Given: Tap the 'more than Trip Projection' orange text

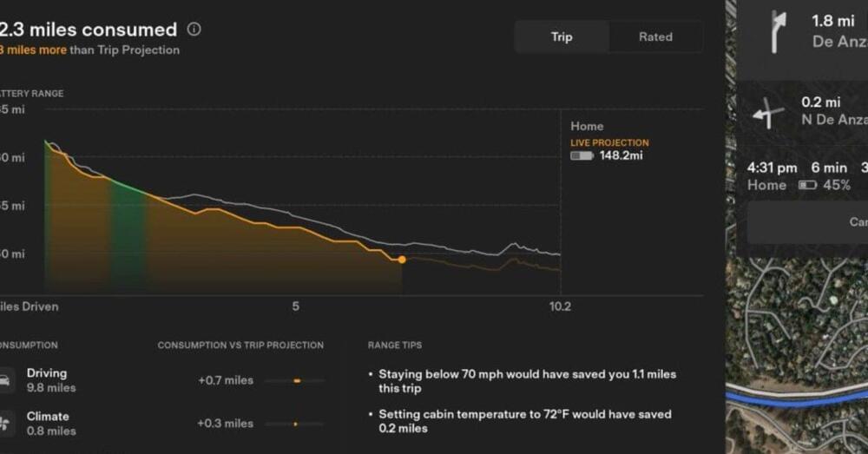Looking at the screenshot, I should (35, 50).
